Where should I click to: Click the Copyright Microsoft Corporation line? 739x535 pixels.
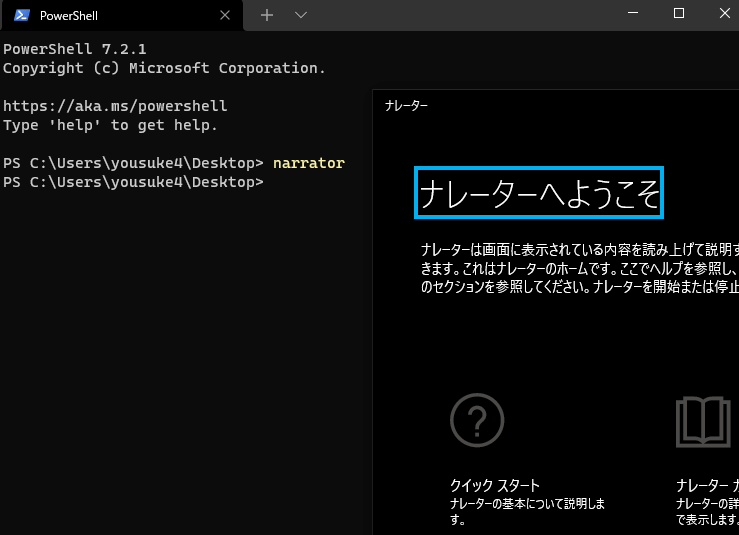(x=164, y=68)
